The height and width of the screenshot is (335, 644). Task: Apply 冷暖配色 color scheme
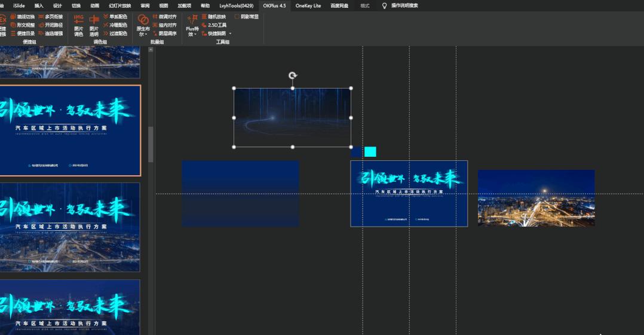(115, 25)
